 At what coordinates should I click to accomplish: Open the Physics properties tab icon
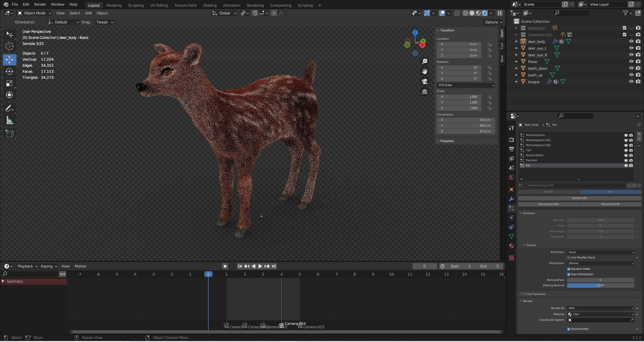pyautogui.click(x=511, y=218)
